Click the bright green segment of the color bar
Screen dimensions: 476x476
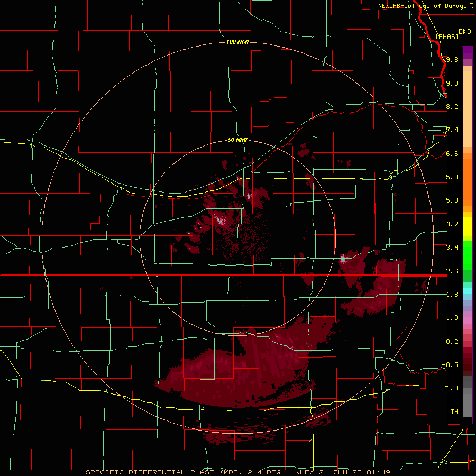coord(467,255)
